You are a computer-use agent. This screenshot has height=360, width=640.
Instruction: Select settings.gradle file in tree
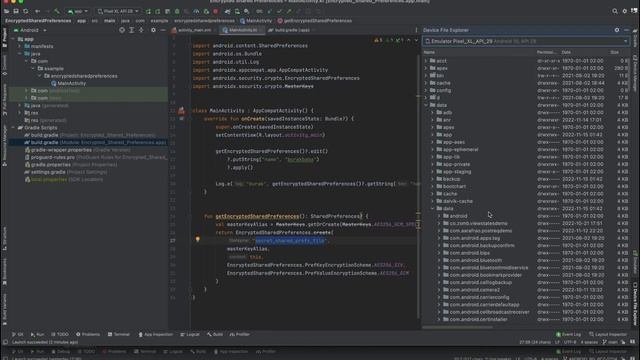pyautogui.click(x=48, y=172)
